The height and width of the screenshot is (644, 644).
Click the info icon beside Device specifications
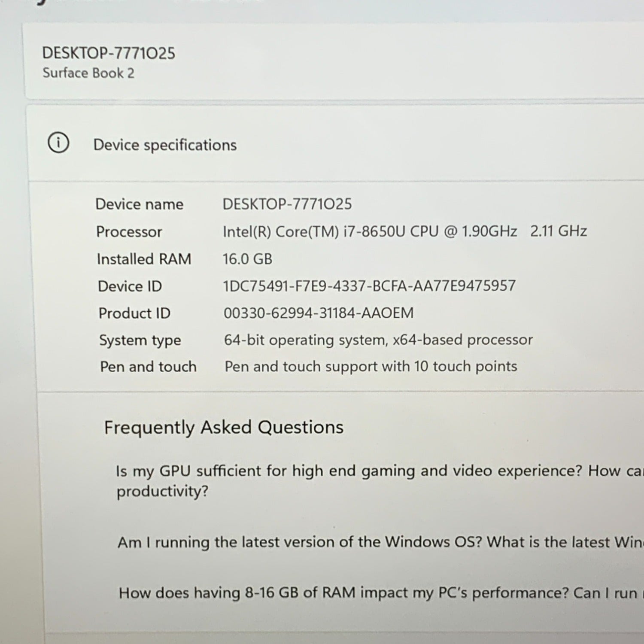[58, 143]
